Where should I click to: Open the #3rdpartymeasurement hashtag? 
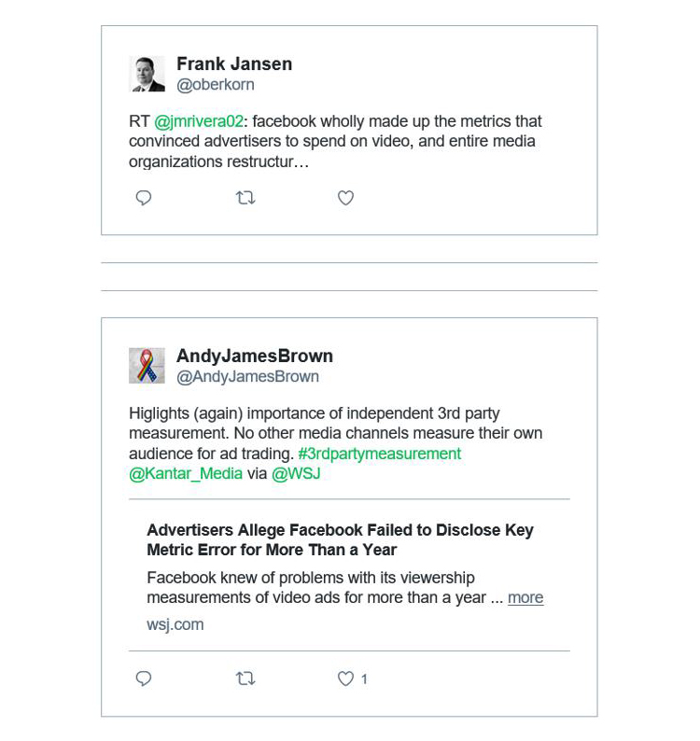coord(379,454)
